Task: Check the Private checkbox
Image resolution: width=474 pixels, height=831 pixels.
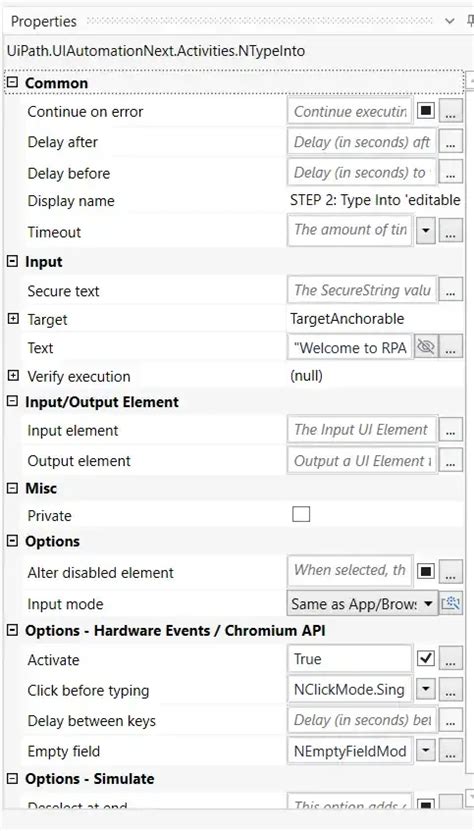Action: pos(301,515)
